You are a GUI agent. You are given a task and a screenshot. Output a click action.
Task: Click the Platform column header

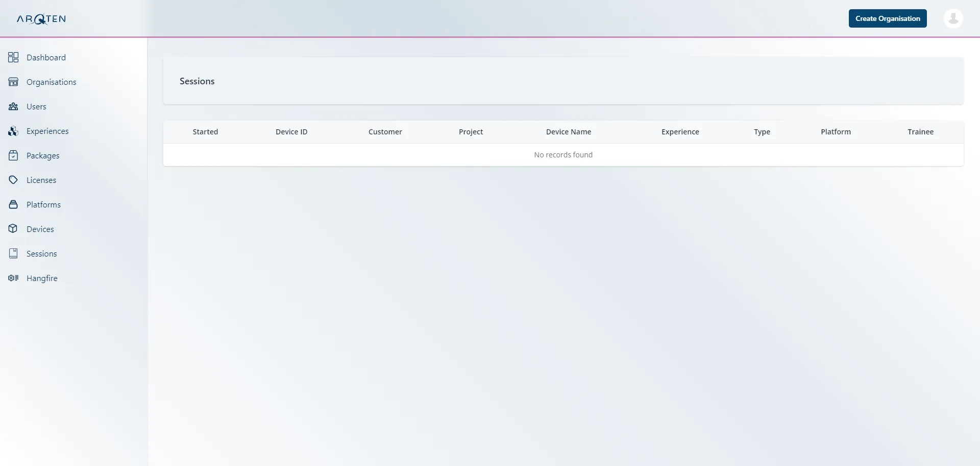pos(836,132)
